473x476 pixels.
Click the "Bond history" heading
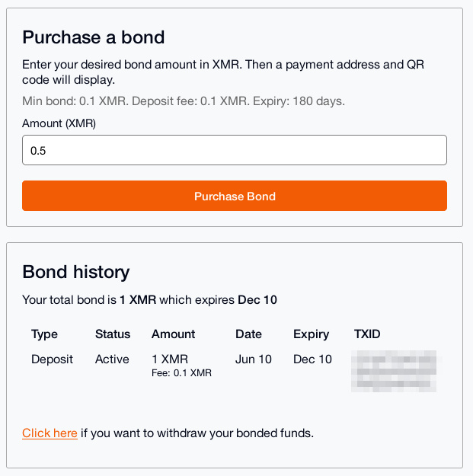76,272
